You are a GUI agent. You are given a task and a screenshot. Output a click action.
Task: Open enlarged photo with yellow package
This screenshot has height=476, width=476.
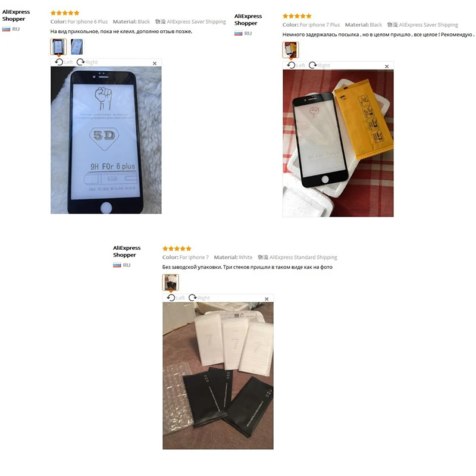click(x=338, y=143)
